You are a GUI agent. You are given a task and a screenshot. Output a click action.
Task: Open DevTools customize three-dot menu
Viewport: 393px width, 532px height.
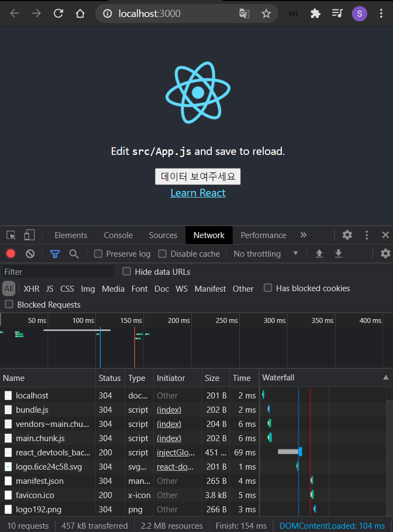click(367, 235)
